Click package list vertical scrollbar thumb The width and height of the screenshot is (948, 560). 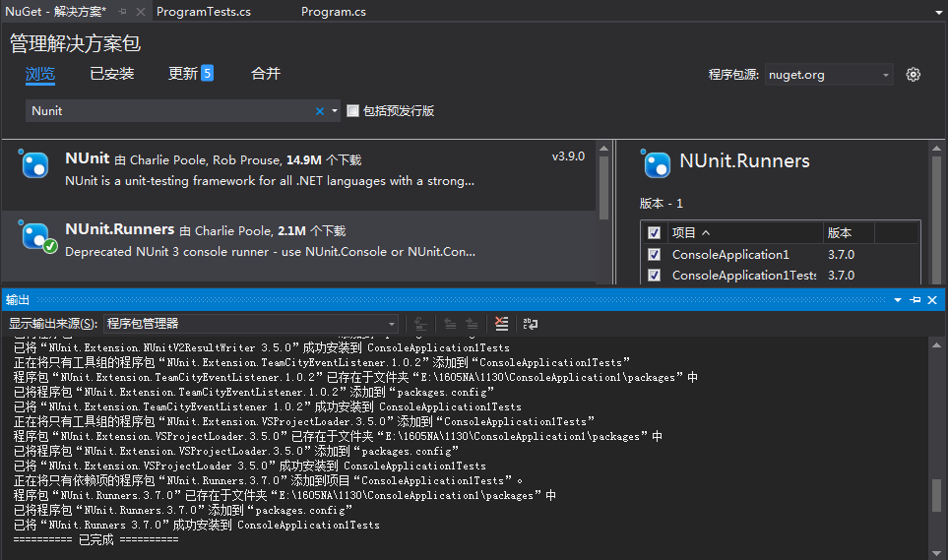pyautogui.click(x=603, y=187)
